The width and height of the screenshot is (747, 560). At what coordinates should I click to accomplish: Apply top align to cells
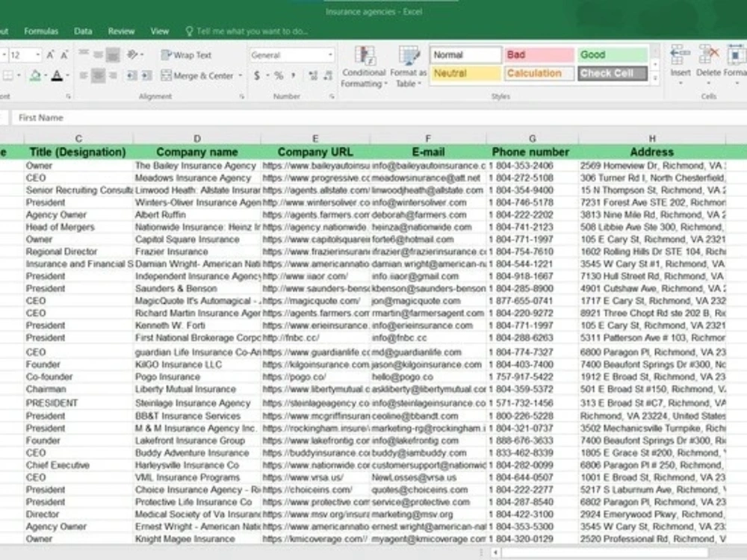click(x=84, y=55)
